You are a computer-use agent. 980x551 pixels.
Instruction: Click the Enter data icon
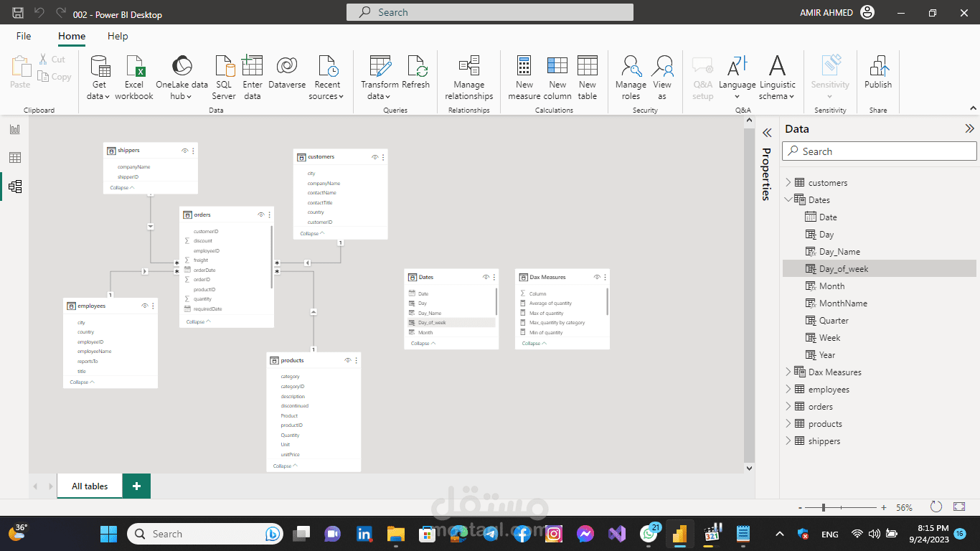253,66
